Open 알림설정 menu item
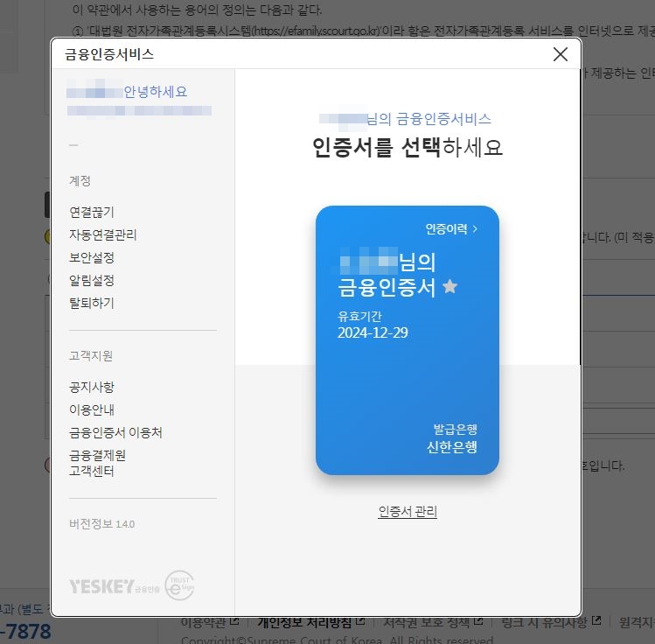 (92, 280)
